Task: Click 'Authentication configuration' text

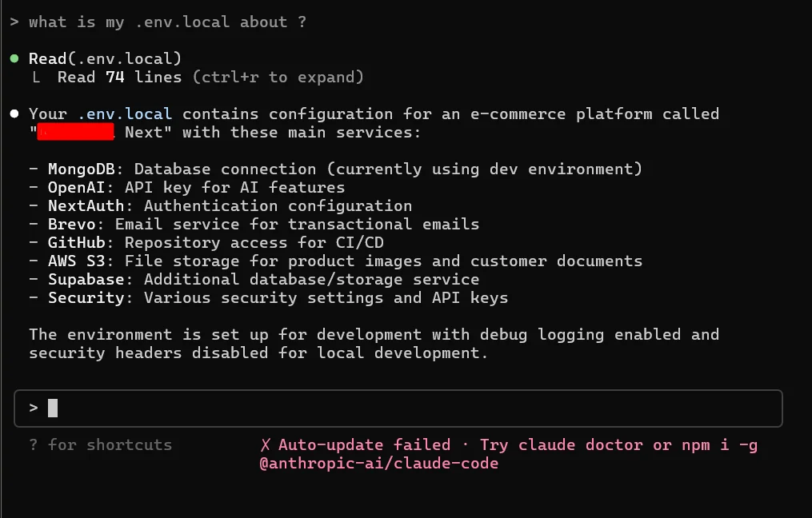Action: pos(278,206)
